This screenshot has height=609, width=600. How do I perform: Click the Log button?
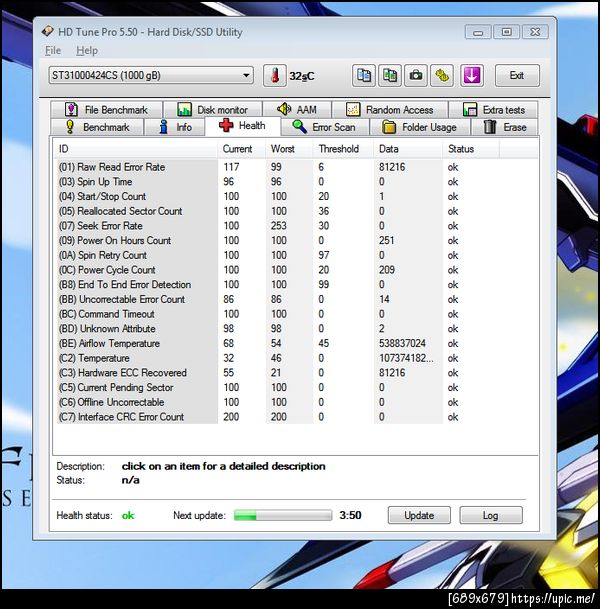491,515
